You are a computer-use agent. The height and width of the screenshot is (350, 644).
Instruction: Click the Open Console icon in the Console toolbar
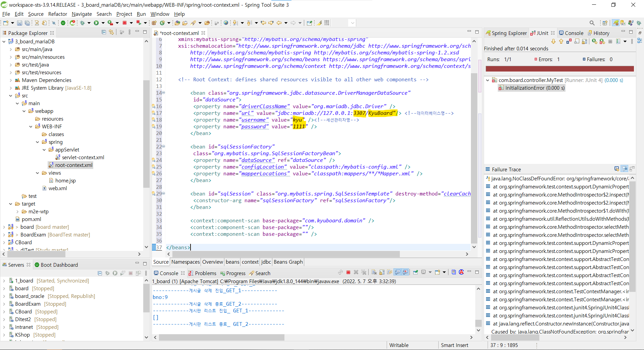pos(437,272)
